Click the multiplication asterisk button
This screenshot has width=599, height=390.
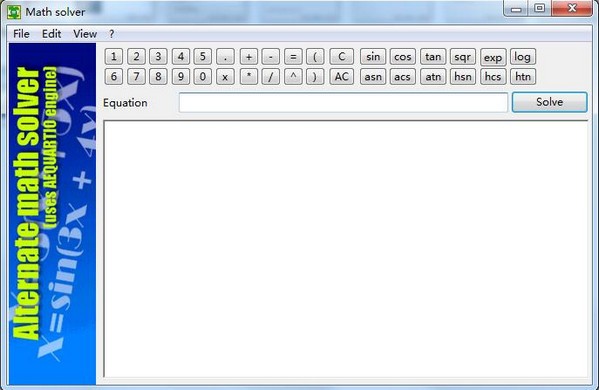tap(249, 76)
